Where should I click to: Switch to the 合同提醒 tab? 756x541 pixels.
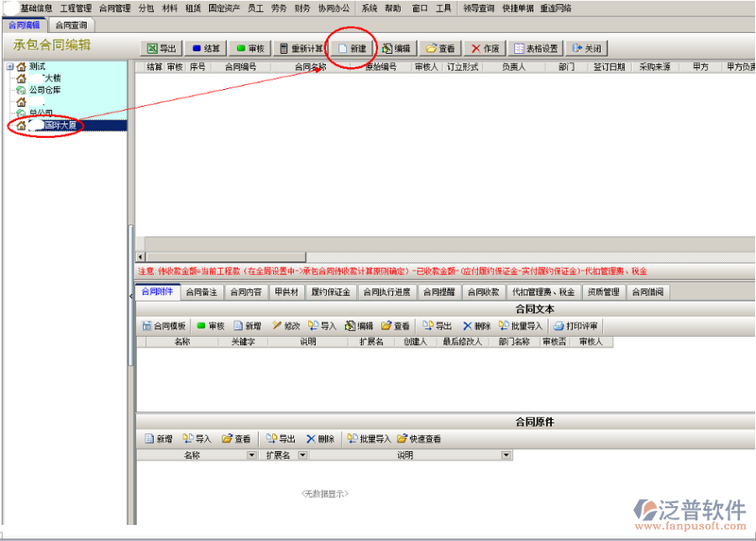438,292
